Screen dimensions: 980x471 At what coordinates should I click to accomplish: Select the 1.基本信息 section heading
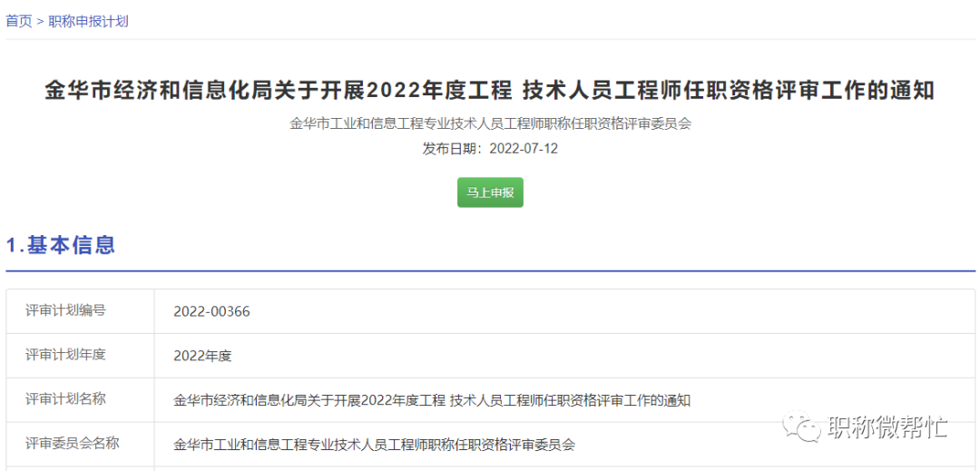[61, 245]
